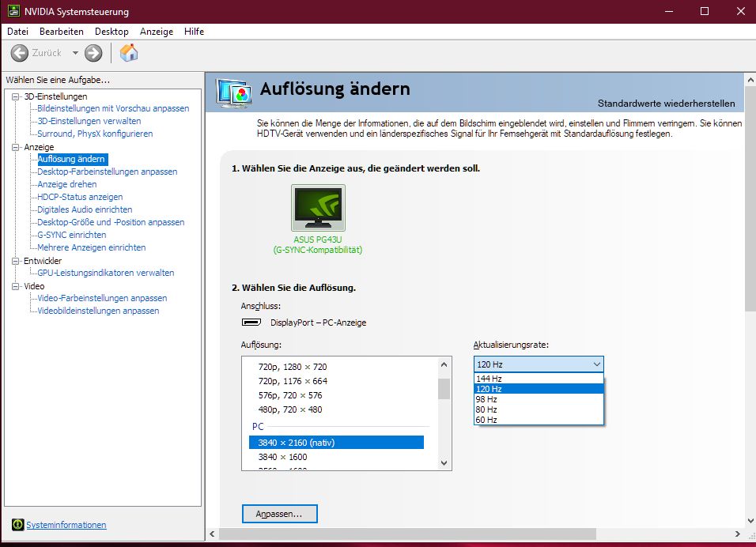Choose 60 Hz refresh rate
Screen dimensions: 756x547
click(539, 419)
